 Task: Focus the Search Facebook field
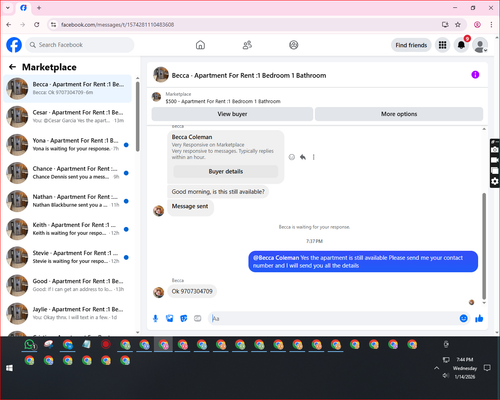pos(80,45)
